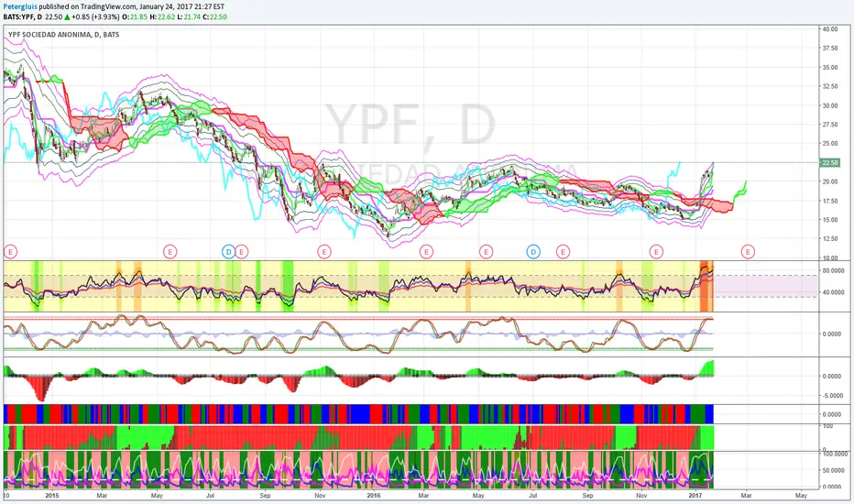This screenshot has width=854, height=504.
Task: Click the 50.0000 bottom indicator axis label
Action: tap(832, 471)
